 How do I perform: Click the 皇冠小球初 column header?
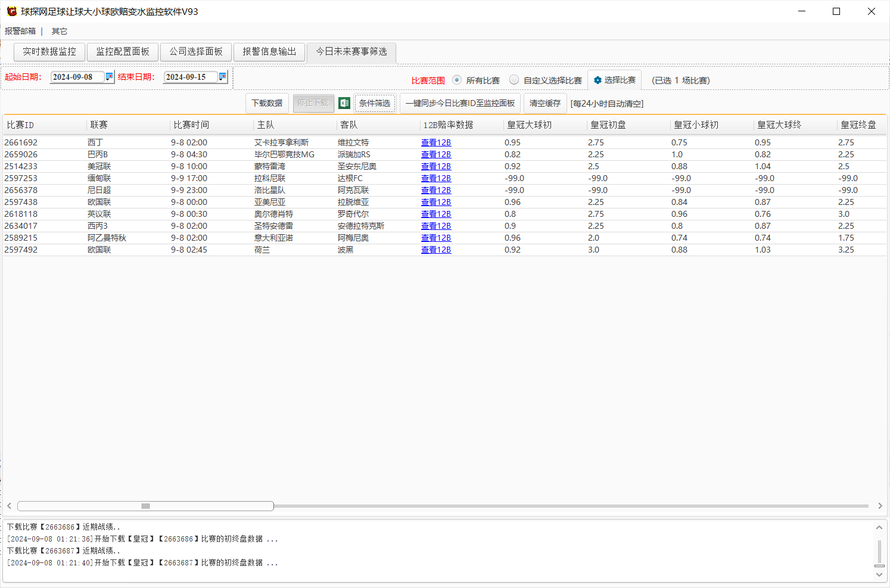click(712, 125)
